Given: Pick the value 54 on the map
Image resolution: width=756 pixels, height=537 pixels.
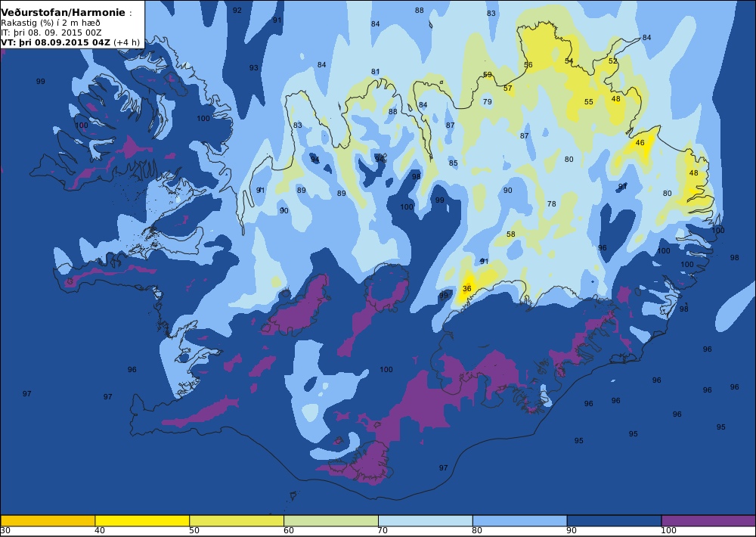Looking at the screenshot, I should click(x=569, y=61).
